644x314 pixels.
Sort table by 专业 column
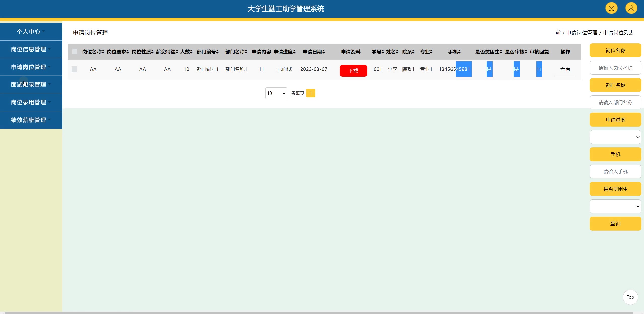pos(426,52)
